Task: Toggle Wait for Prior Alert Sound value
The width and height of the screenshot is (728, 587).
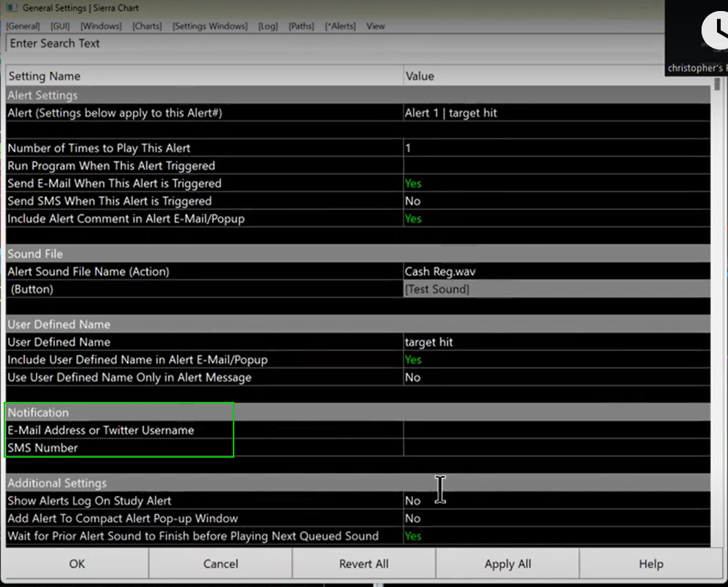Action: coord(557,536)
